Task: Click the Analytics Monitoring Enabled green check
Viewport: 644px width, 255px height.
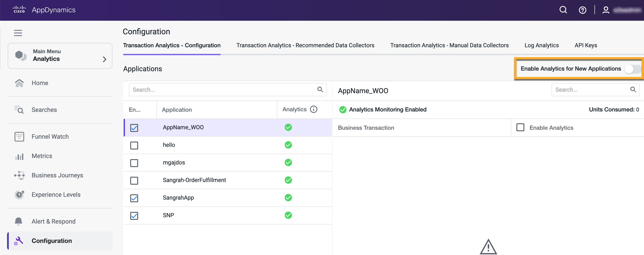Action: point(343,110)
